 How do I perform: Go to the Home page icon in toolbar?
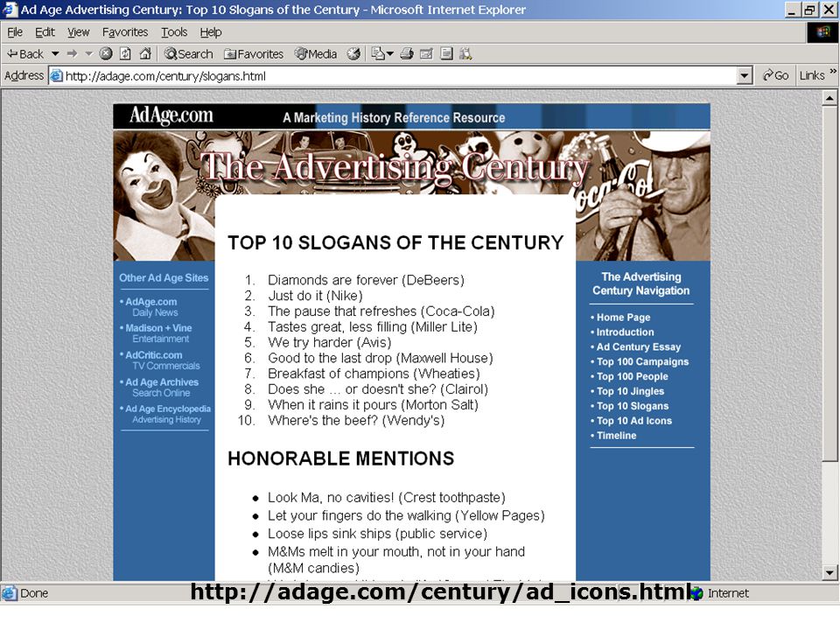click(x=145, y=53)
